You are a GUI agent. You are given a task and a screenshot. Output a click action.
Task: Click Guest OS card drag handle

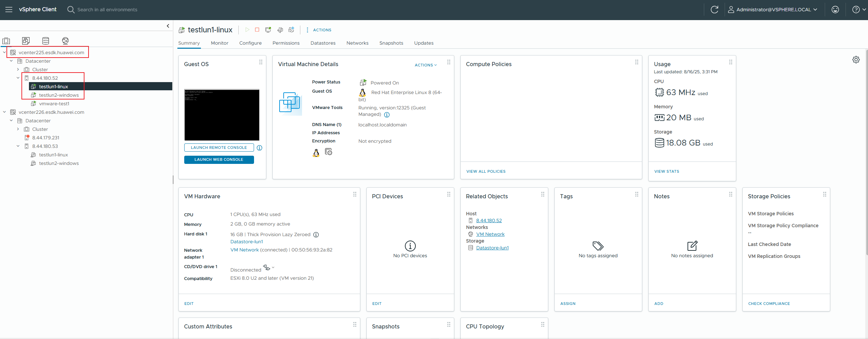click(x=261, y=62)
